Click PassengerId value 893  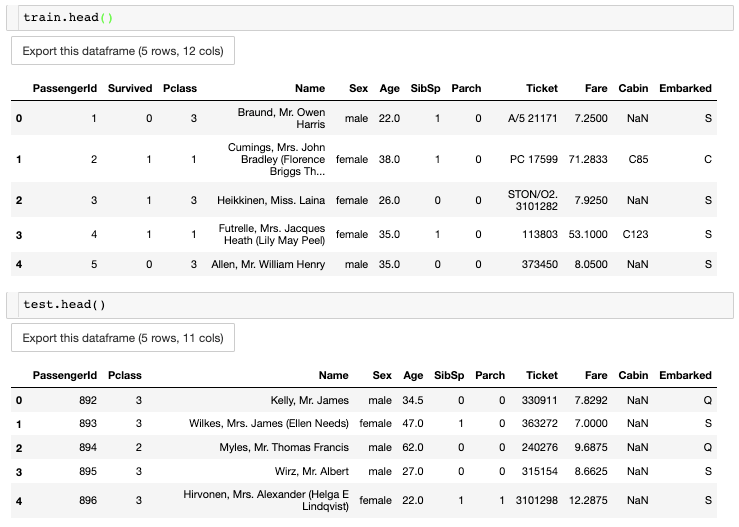pos(88,424)
